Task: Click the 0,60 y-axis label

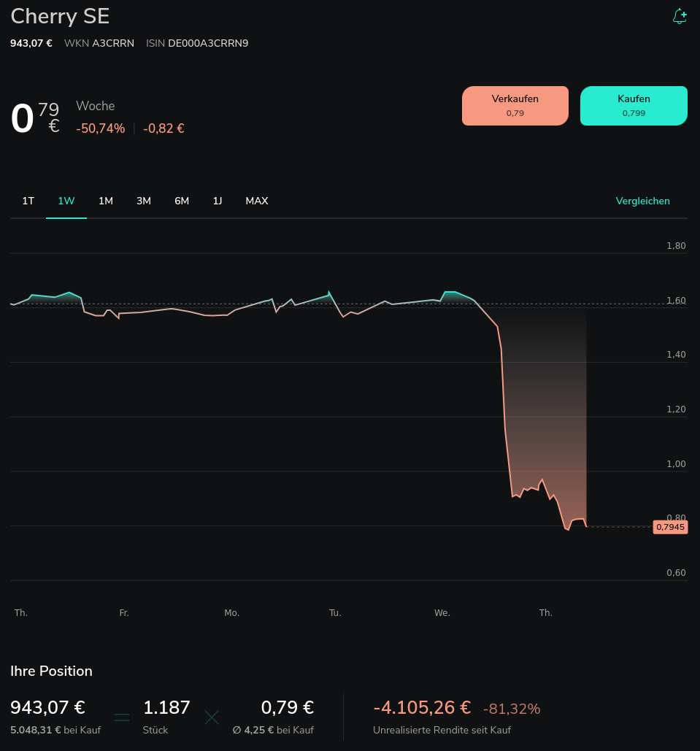Action: click(x=676, y=573)
